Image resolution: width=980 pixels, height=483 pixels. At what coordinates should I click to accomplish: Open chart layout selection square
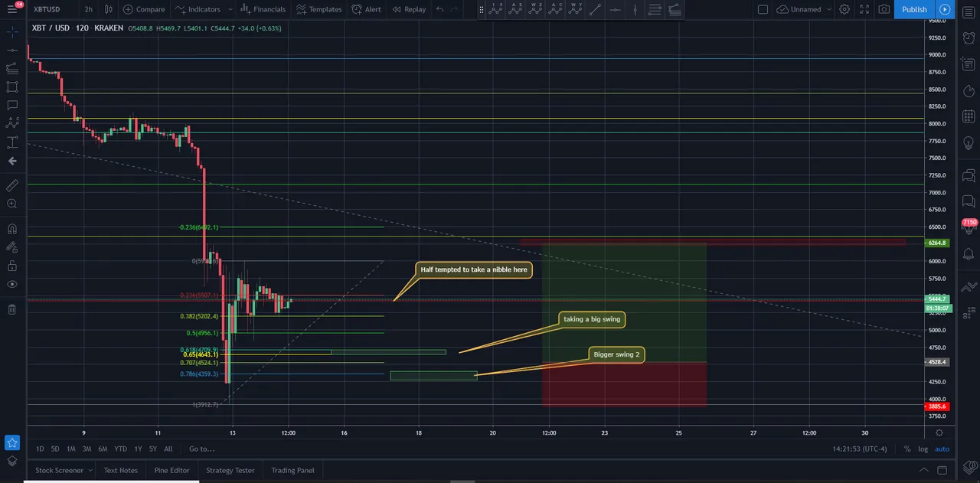[763, 9]
